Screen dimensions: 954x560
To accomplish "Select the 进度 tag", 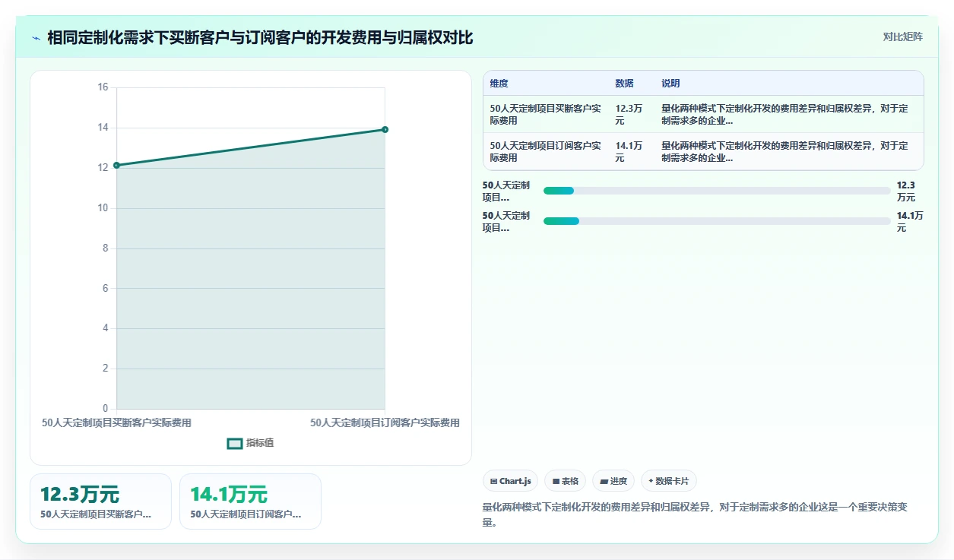I will pyautogui.click(x=613, y=481).
